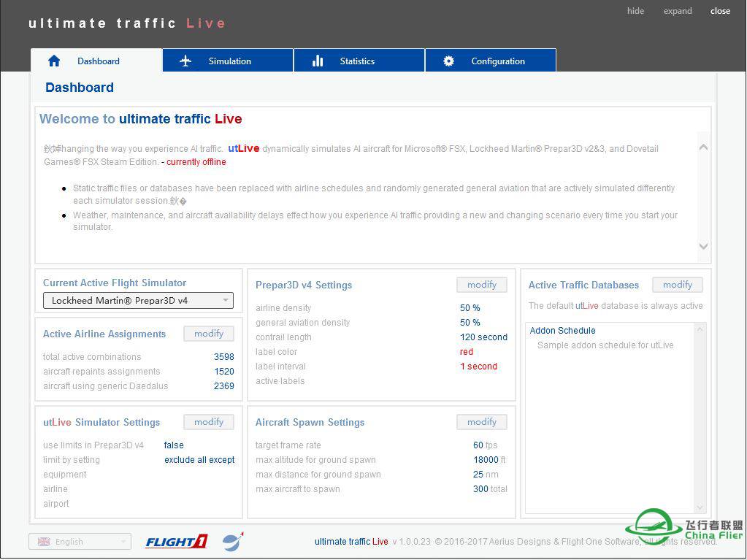Click the 'equipment' row label
The image size is (747, 560).
[x=65, y=475]
